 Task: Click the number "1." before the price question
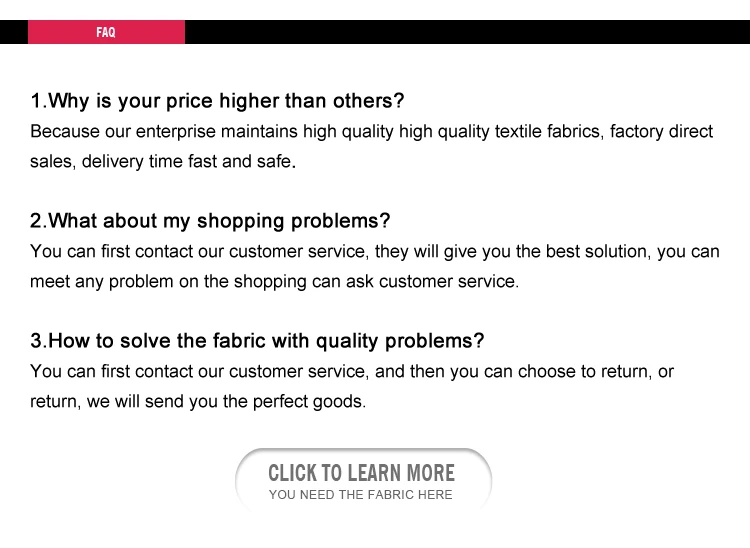coord(38,101)
